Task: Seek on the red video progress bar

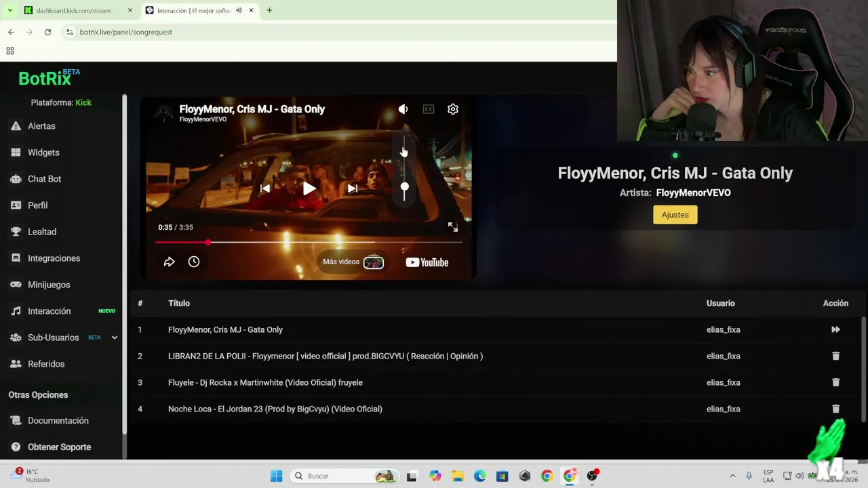Action: coord(309,242)
